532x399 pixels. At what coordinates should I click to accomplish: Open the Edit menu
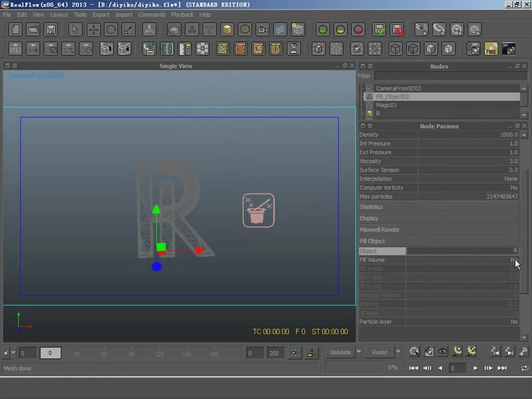coord(22,15)
